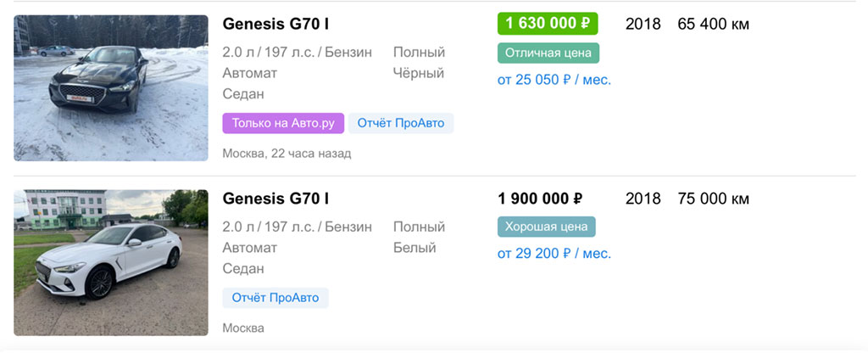The height and width of the screenshot is (353, 868).
Task: Click the 'Хорошая цена' badge
Action: tap(546, 227)
